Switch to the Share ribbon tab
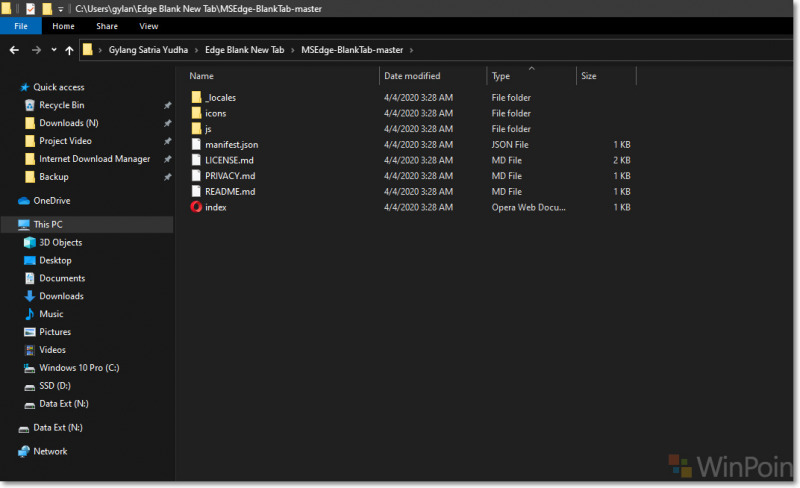The width and height of the screenshot is (800, 488). 107,26
